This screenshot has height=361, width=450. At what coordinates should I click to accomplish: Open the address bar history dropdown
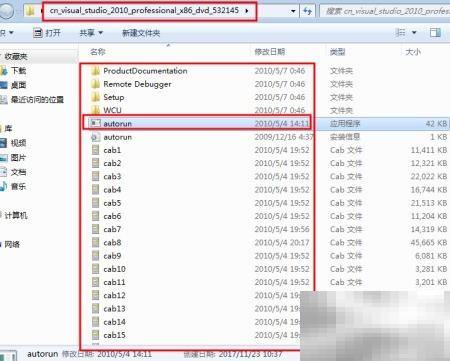tap(293, 11)
